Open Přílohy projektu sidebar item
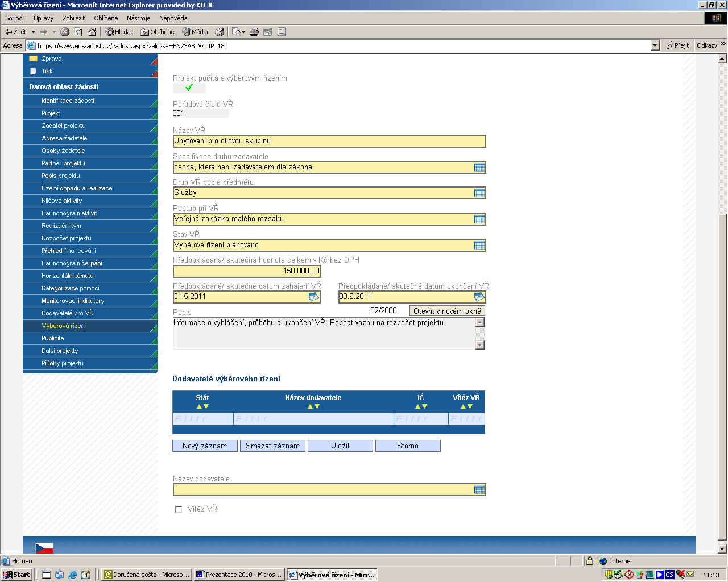This screenshot has height=582, width=728. [90, 363]
